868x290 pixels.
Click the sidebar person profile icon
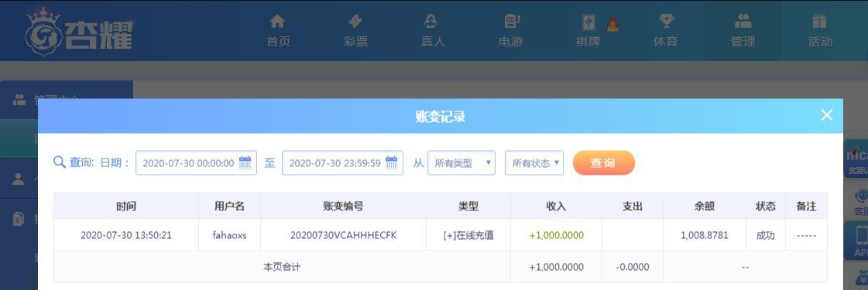19,179
